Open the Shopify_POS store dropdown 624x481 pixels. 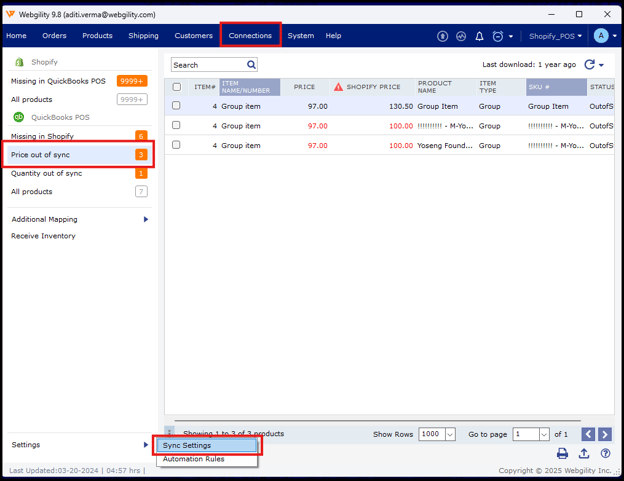[555, 36]
